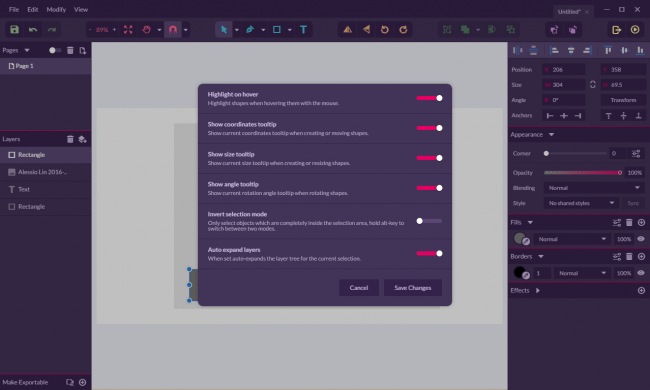Image resolution: width=650 pixels, height=390 pixels.
Task: Open the fill color swatch
Action: click(521, 239)
